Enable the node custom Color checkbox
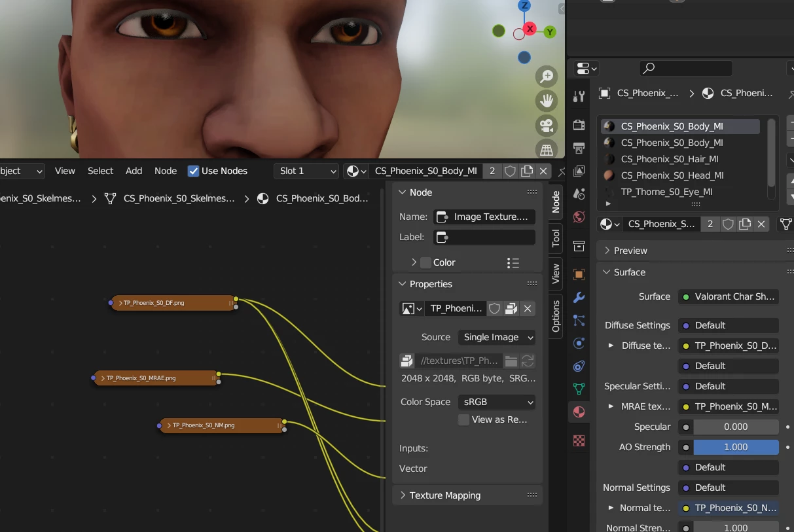The height and width of the screenshot is (532, 794). (425, 262)
